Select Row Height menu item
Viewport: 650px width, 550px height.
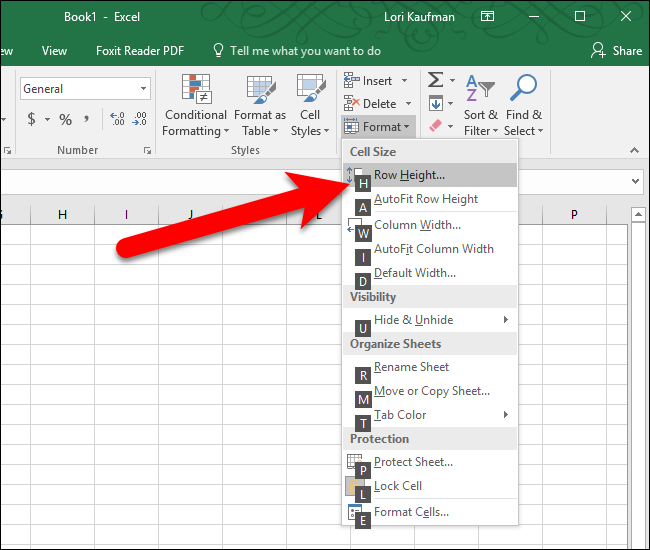(409, 175)
